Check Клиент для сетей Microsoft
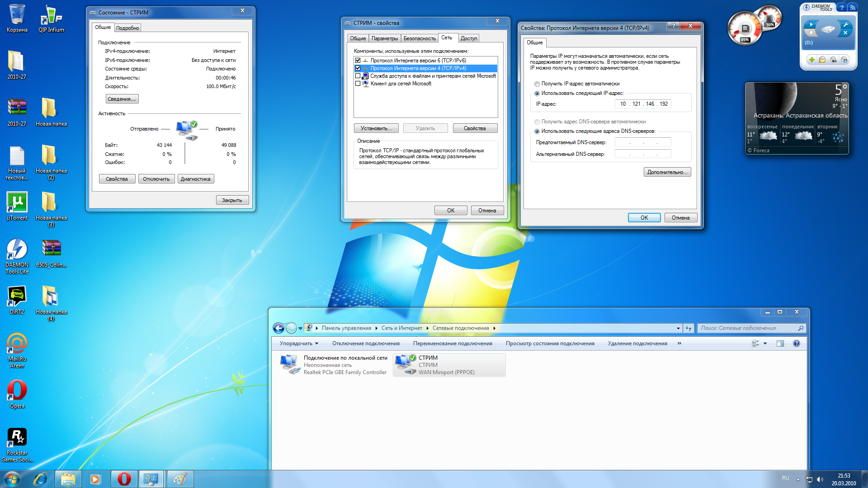The image size is (868, 488). [358, 84]
